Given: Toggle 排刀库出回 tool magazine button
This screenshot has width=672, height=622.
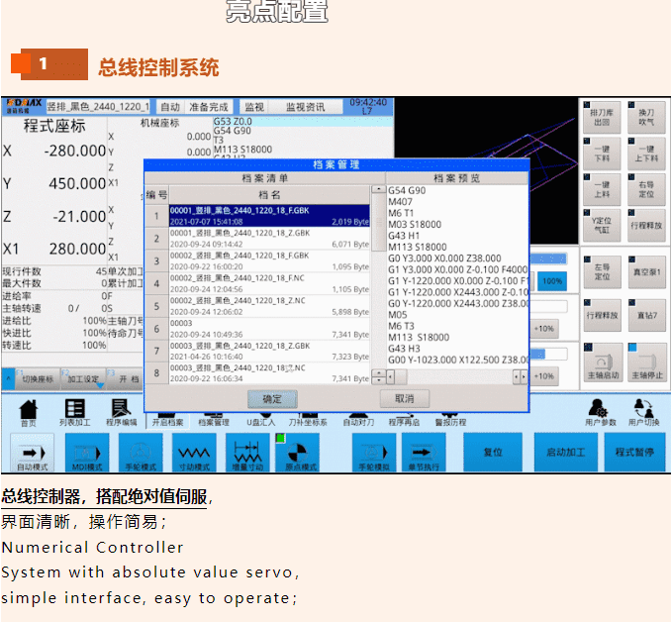Looking at the screenshot, I should 602,117.
